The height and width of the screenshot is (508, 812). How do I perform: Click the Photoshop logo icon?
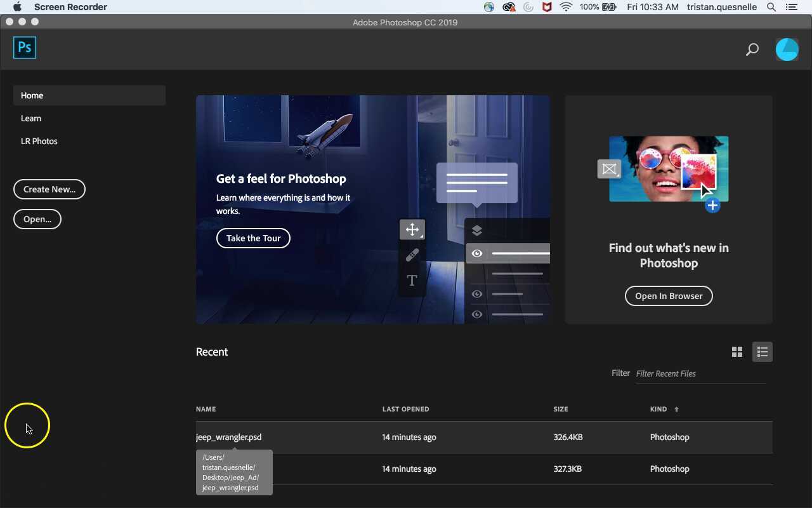coord(24,47)
